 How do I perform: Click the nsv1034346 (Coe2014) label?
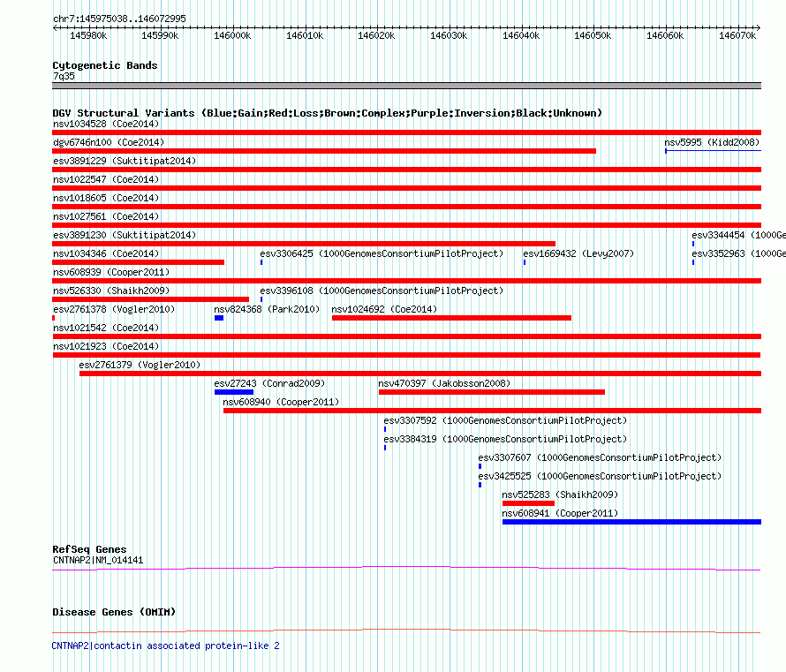pos(106,253)
